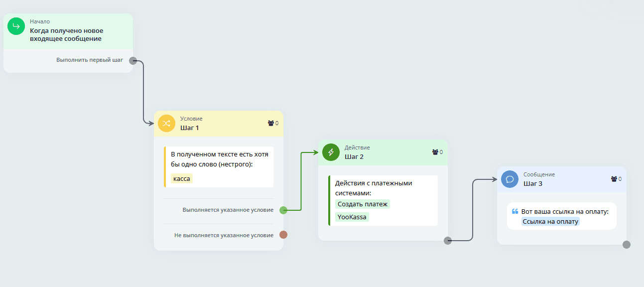The image size is (644, 287).
Task: Click the blue chat message icon
Action: pyautogui.click(x=510, y=179)
